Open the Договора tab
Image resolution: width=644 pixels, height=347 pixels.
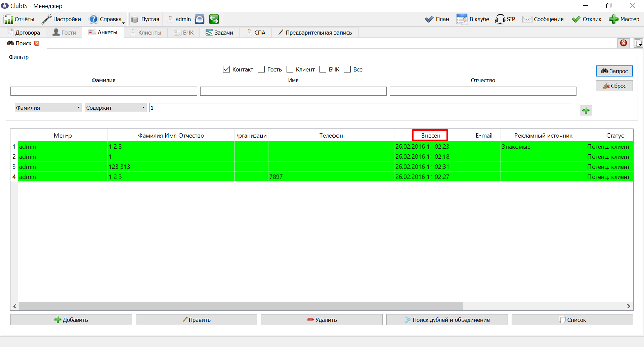point(24,33)
